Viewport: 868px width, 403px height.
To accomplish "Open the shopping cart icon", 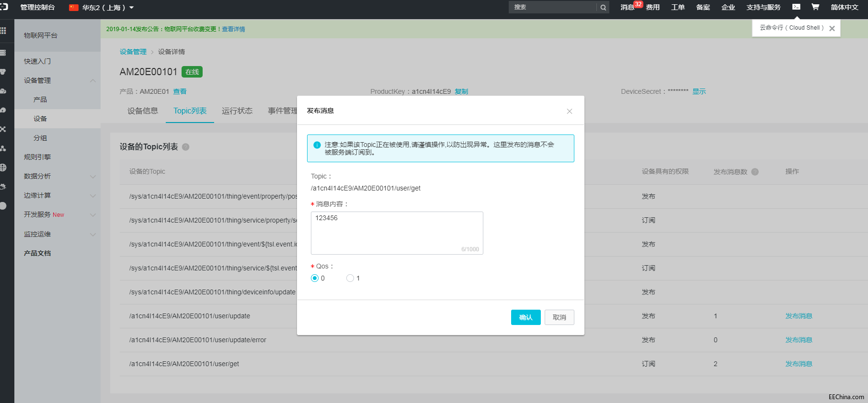I will coord(815,7).
